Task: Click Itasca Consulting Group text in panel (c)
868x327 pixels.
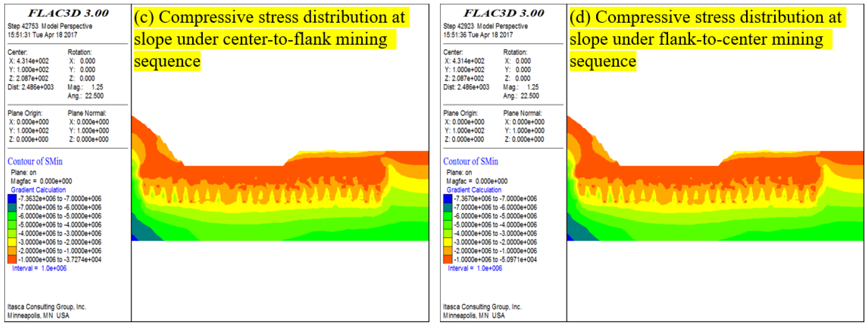Action: coord(47,307)
